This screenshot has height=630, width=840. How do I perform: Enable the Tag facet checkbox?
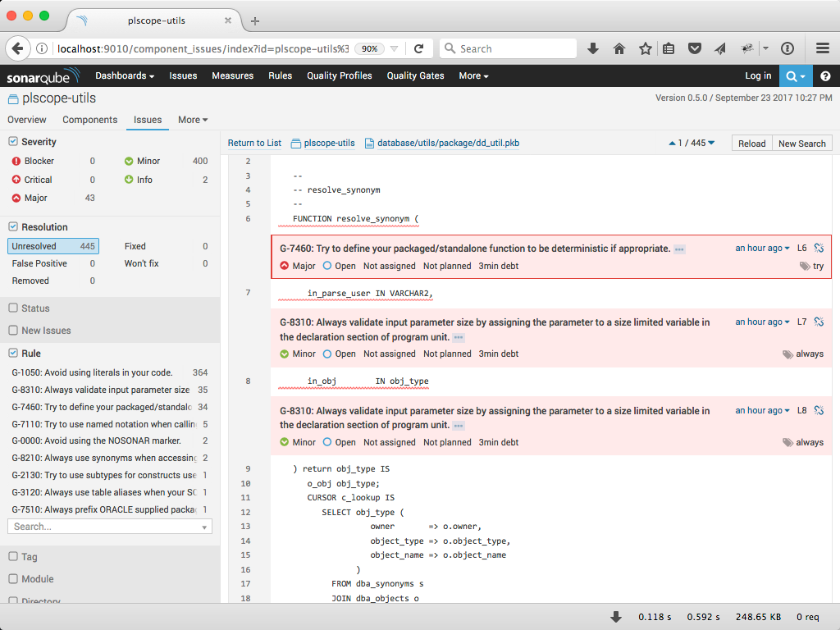pos(13,557)
